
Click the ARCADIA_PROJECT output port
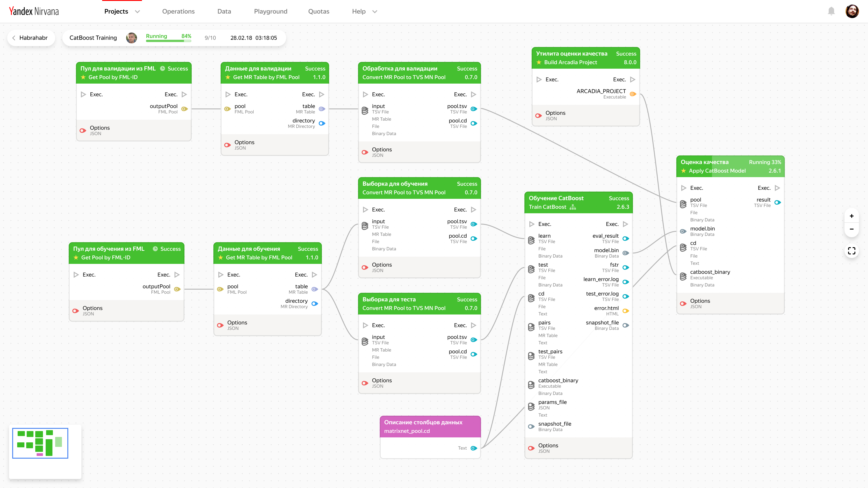[x=633, y=94]
